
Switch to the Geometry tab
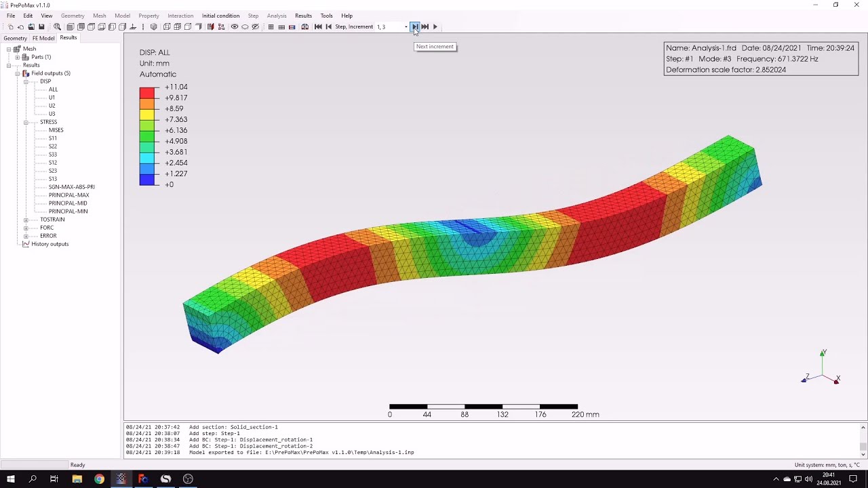tap(15, 38)
